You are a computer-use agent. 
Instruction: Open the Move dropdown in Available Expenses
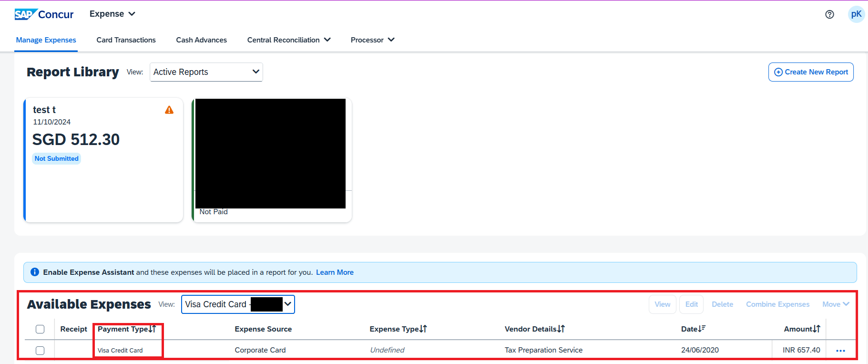pyautogui.click(x=836, y=304)
